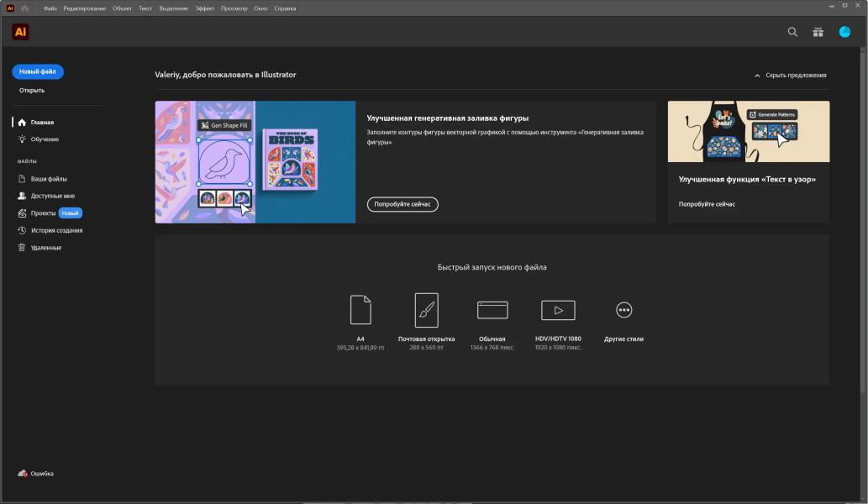868x504 pixels.
Task: Open the user profile avatar
Action: click(x=844, y=32)
